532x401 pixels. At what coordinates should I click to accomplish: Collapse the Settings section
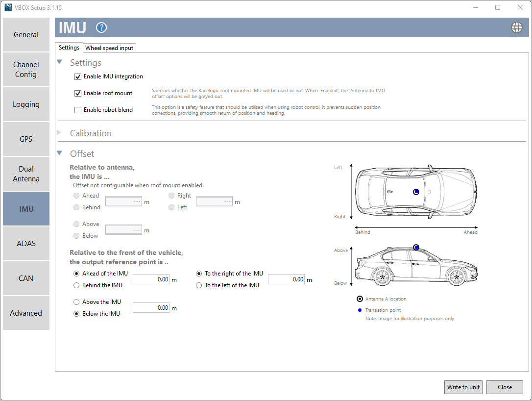[60, 62]
